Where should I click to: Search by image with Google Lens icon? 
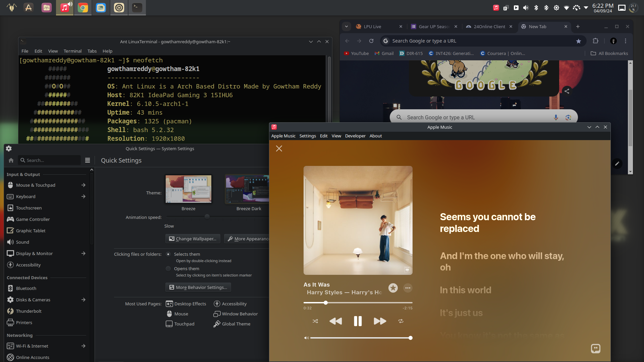pos(568,117)
